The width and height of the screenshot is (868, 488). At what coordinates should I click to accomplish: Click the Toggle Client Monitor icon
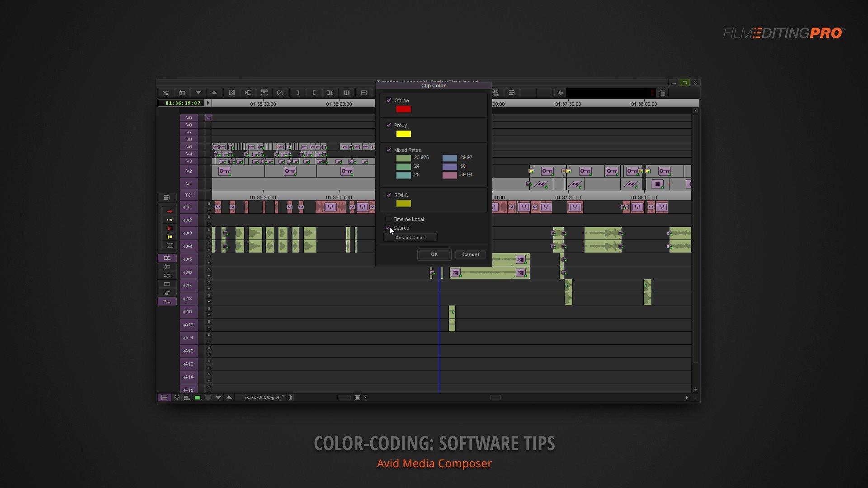[208, 398]
